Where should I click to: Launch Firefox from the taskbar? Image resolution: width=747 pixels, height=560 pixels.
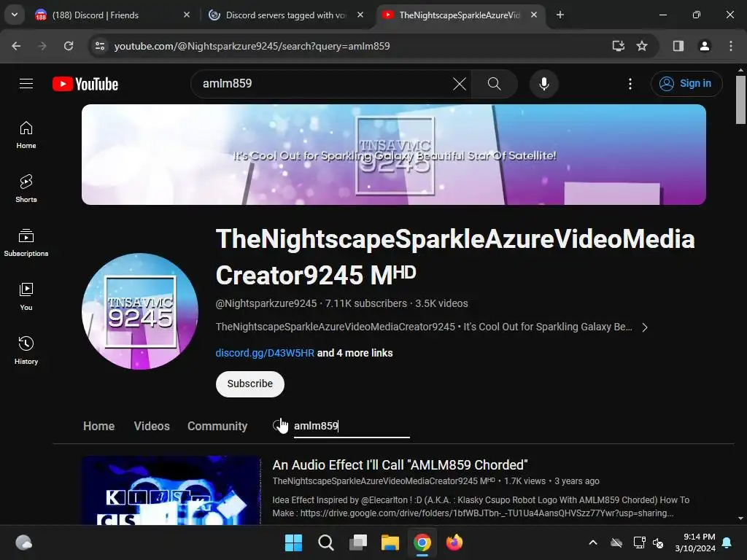[454, 542]
